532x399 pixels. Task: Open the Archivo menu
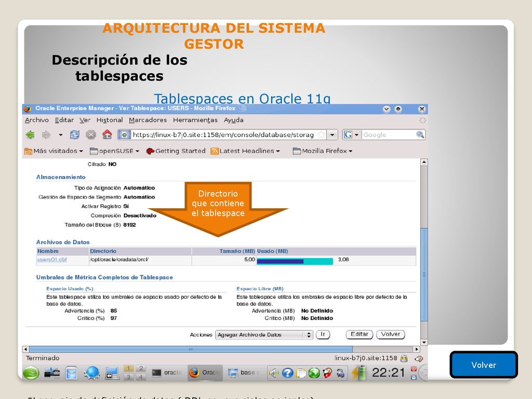[x=37, y=120]
